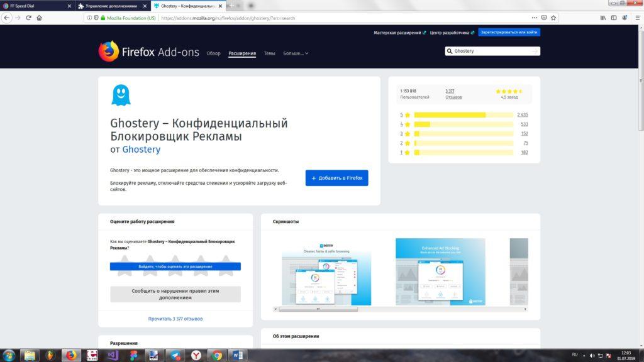Open Microsoft Word from taskbar
This screenshot has height=362, width=644.
pyautogui.click(x=238, y=356)
